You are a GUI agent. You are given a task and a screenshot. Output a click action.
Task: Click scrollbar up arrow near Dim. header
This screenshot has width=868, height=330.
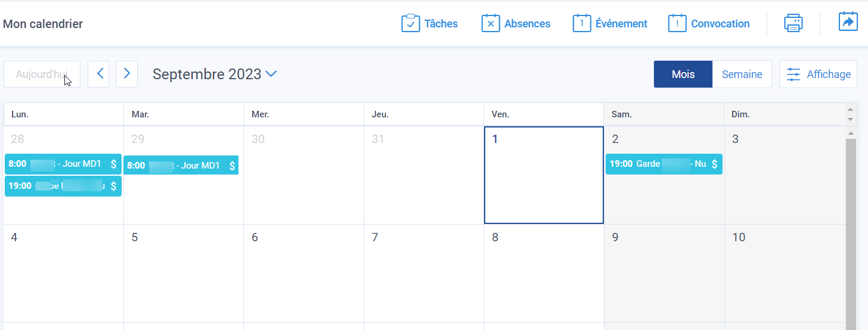pos(851,109)
